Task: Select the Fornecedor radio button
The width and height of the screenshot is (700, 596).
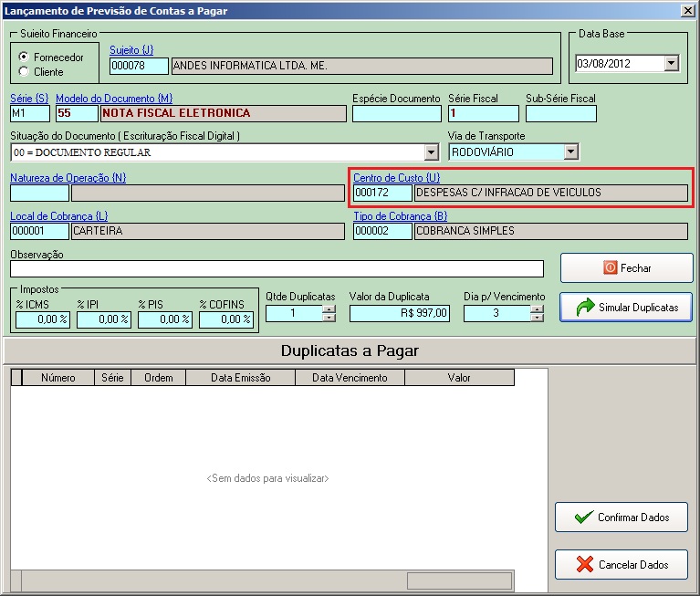Action: [24, 57]
